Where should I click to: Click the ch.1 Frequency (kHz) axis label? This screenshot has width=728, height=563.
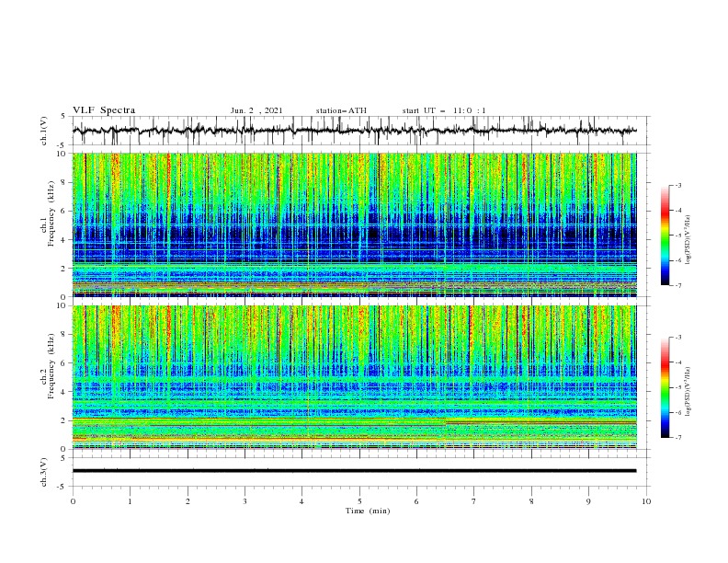coord(48,213)
